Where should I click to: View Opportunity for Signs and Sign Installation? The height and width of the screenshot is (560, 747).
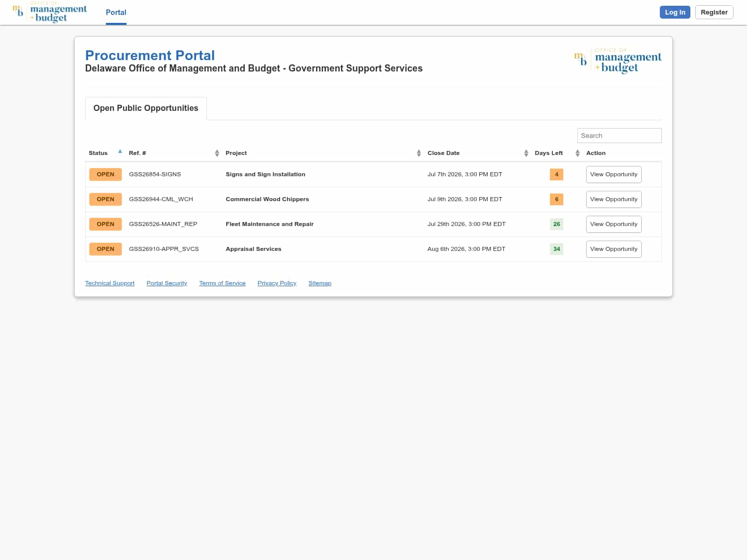(x=614, y=174)
